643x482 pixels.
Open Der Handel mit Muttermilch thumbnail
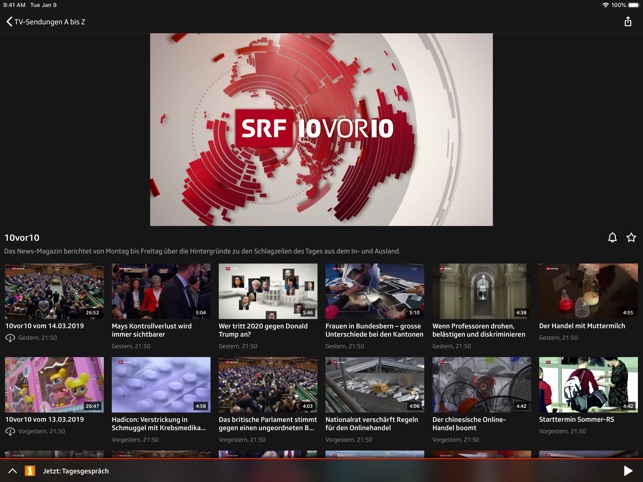coord(588,291)
